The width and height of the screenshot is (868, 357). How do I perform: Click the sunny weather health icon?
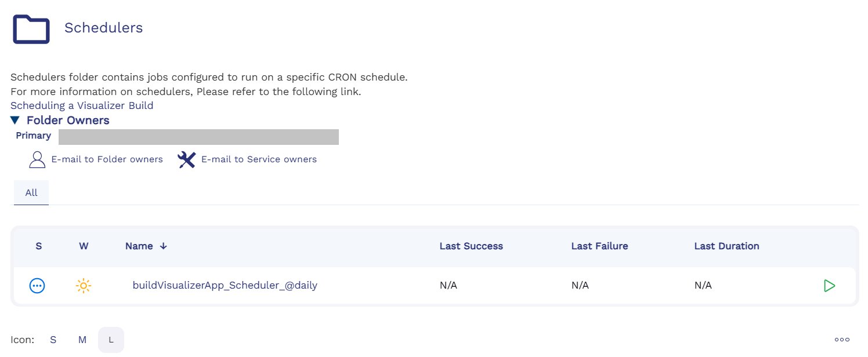(84, 286)
